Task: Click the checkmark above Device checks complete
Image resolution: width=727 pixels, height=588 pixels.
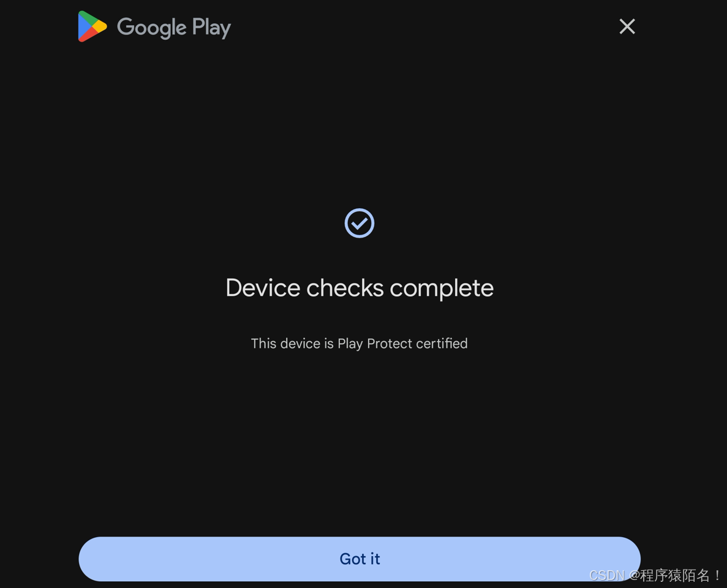Action: click(360, 223)
